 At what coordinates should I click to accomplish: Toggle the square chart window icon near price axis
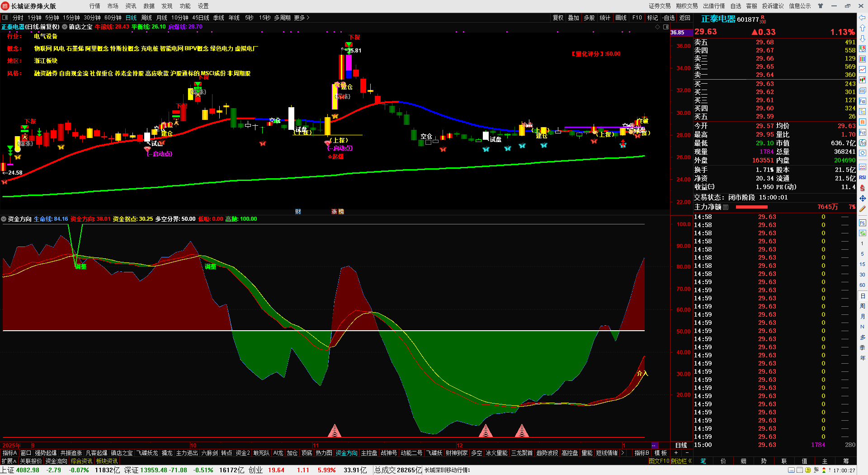(x=666, y=27)
